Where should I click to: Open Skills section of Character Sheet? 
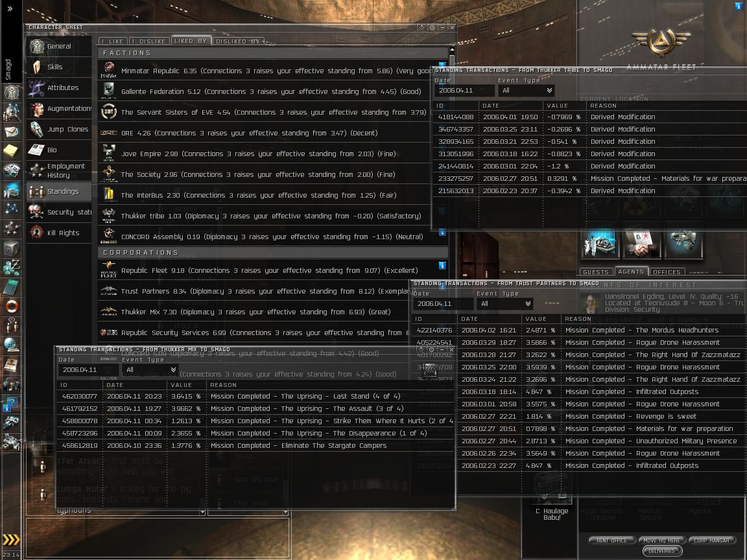click(x=59, y=67)
